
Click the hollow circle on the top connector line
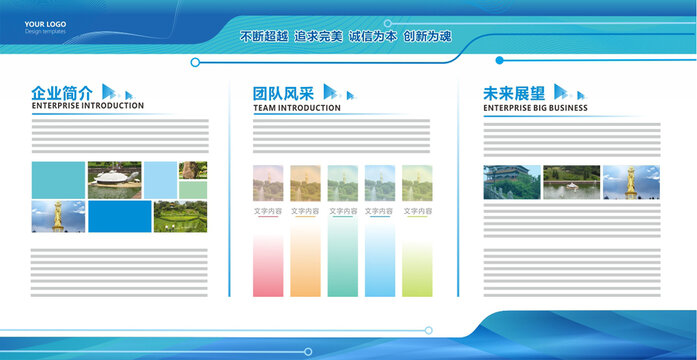click(x=195, y=62)
